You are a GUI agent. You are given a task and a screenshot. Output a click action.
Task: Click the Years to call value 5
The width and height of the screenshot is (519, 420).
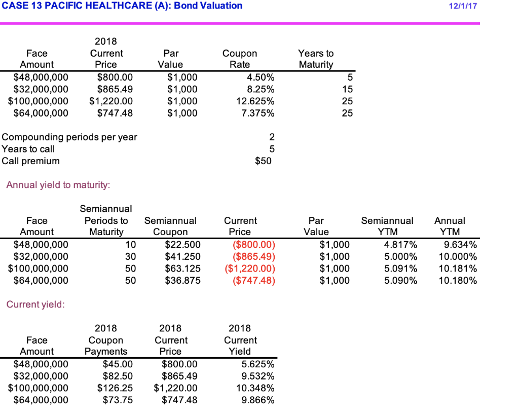point(272,149)
